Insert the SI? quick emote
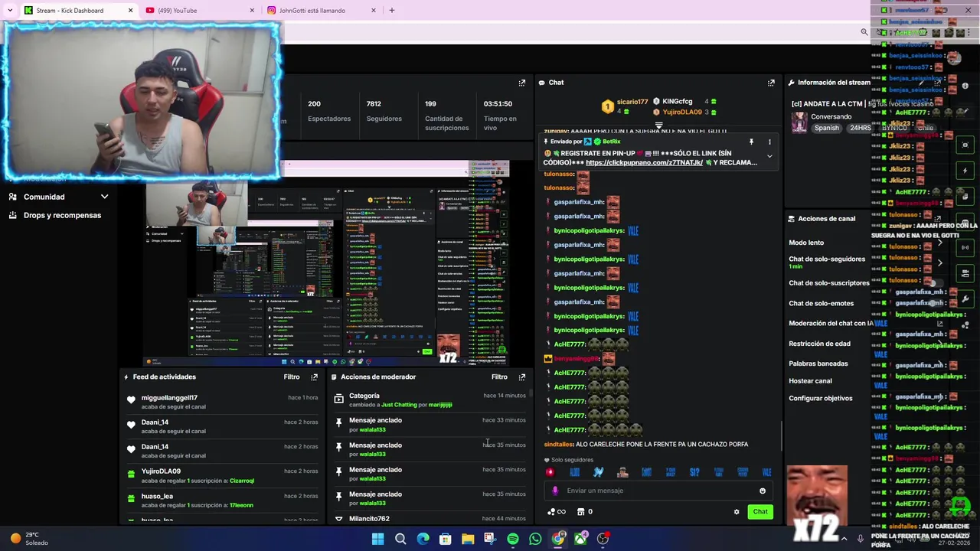 click(x=694, y=472)
